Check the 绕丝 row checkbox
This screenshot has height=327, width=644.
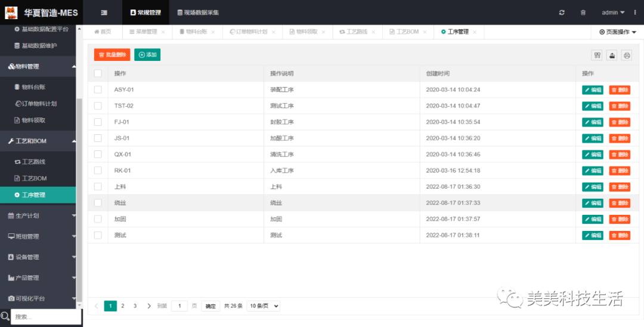pos(98,202)
